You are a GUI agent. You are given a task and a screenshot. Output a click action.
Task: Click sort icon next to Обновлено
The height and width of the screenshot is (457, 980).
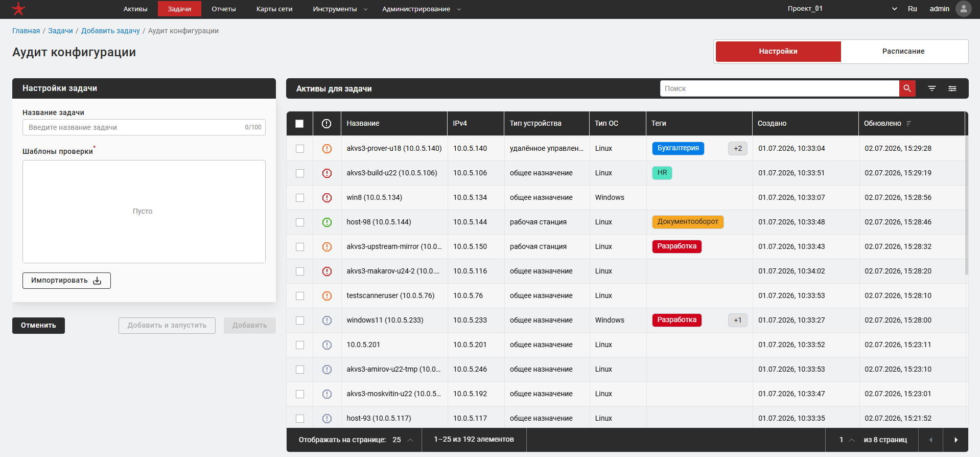(908, 123)
